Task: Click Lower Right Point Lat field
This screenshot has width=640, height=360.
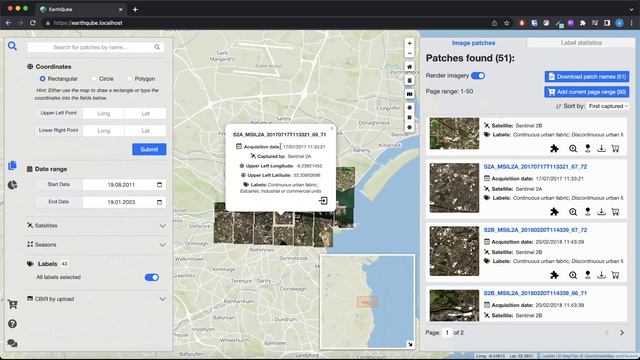Action: (x=145, y=131)
